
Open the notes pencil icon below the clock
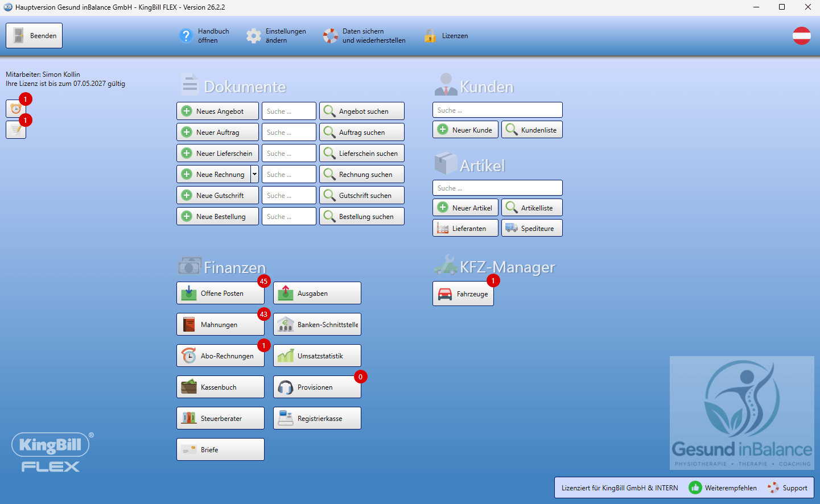[16, 130]
